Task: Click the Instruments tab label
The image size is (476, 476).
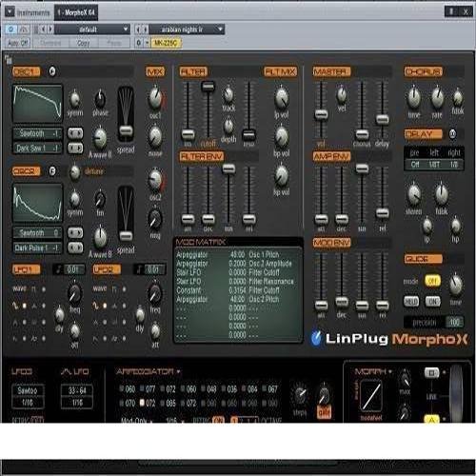Action: [x=33, y=13]
